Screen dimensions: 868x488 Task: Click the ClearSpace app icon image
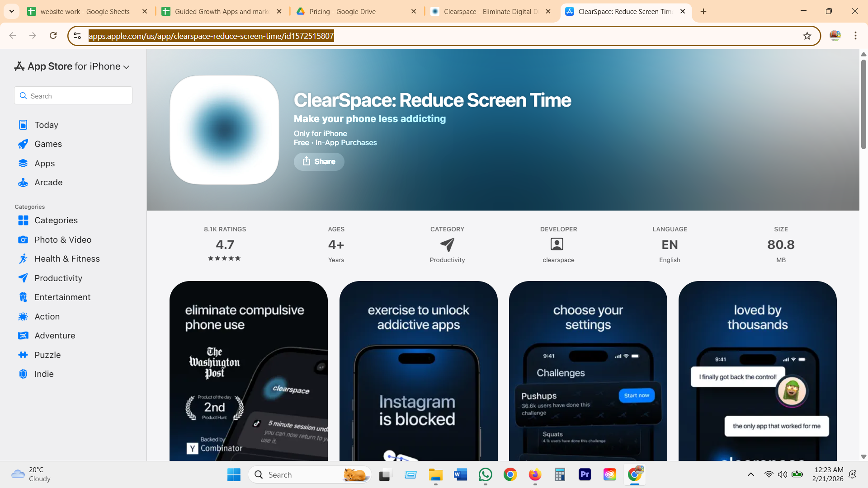[225, 130]
